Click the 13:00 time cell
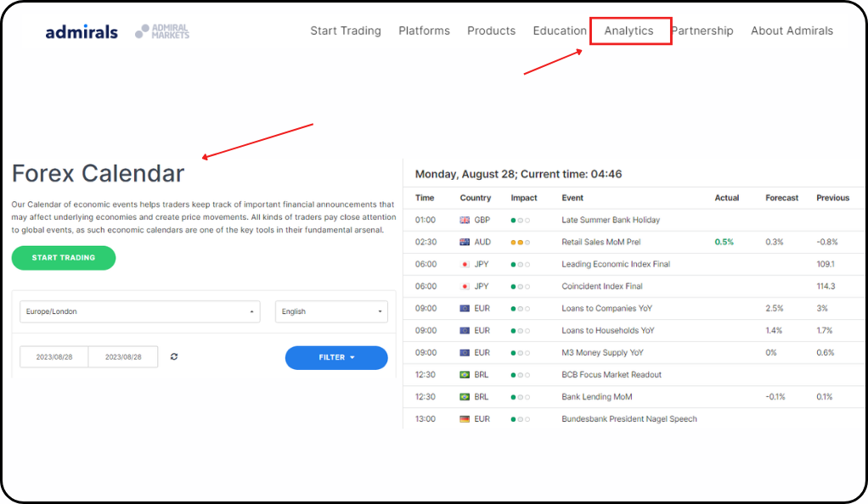This screenshot has height=504, width=868. click(x=426, y=419)
